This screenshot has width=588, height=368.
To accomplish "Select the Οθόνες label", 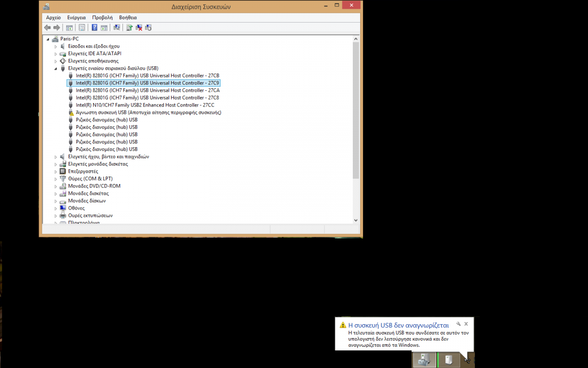I will point(76,208).
